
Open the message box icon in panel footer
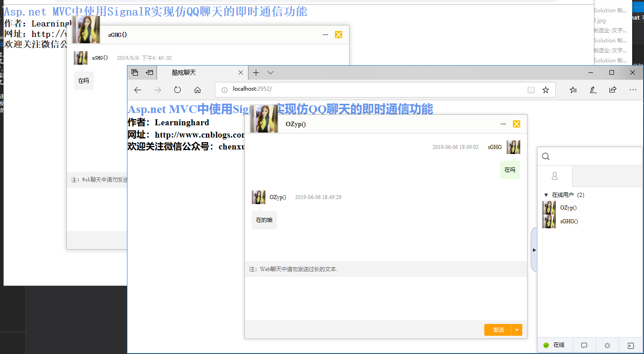[584, 345]
